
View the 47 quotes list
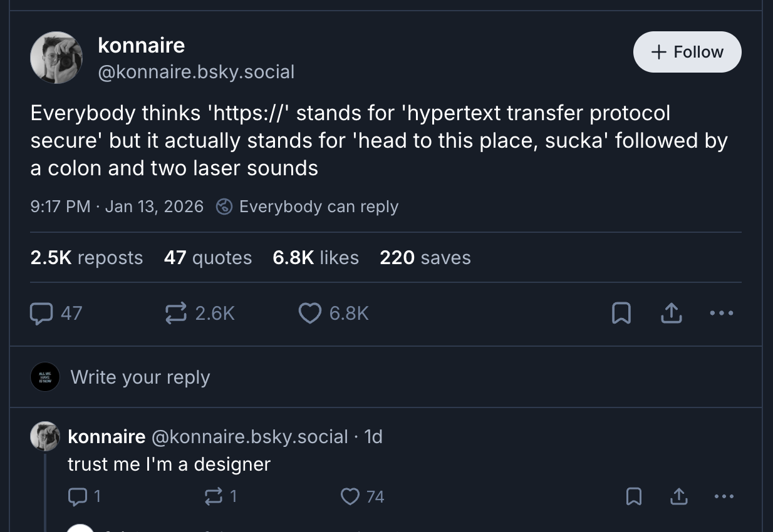pyautogui.click(x=207, y=257)
